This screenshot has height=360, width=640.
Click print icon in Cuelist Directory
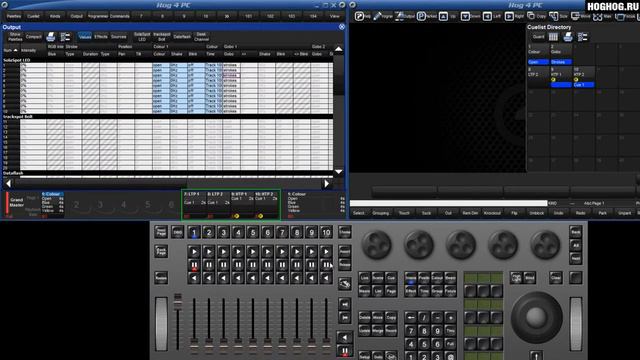click(x=568, y=37)
